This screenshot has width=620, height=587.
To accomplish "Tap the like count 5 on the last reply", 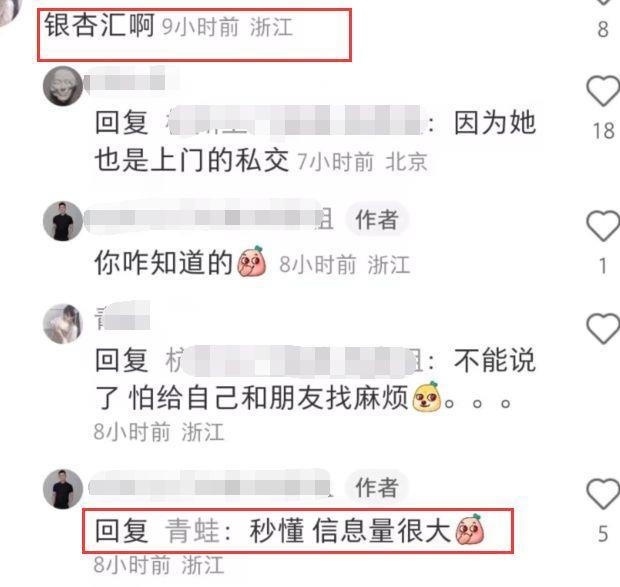I will (603, 534).
